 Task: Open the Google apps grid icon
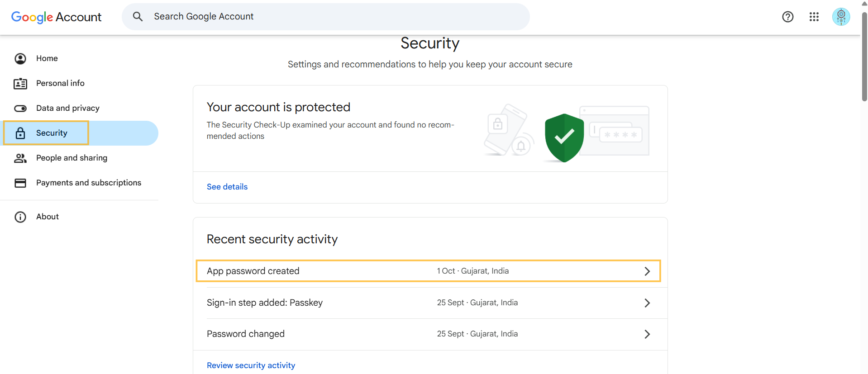coord(814,17)
